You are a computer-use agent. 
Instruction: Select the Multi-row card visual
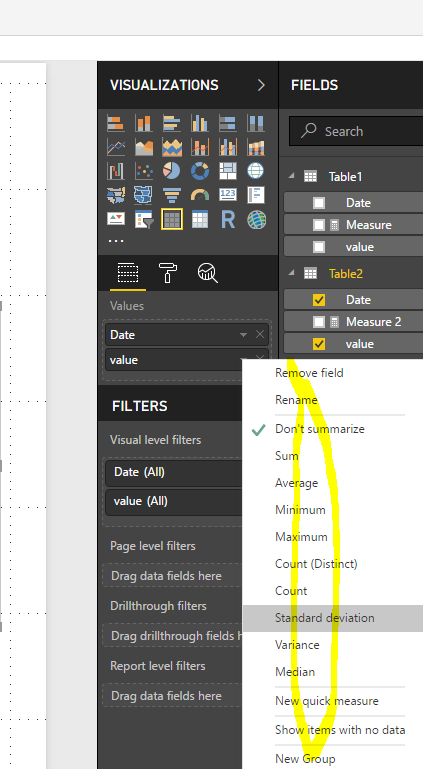(x=255, y=195)
